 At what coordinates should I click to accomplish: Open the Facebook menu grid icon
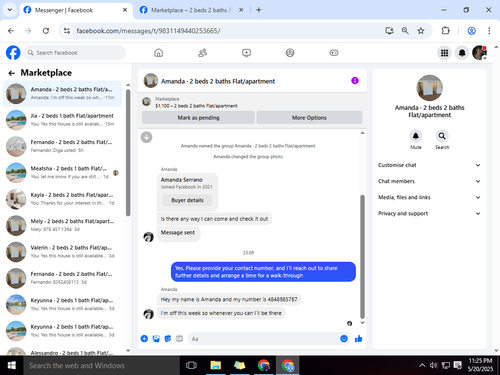coord(444,53)
